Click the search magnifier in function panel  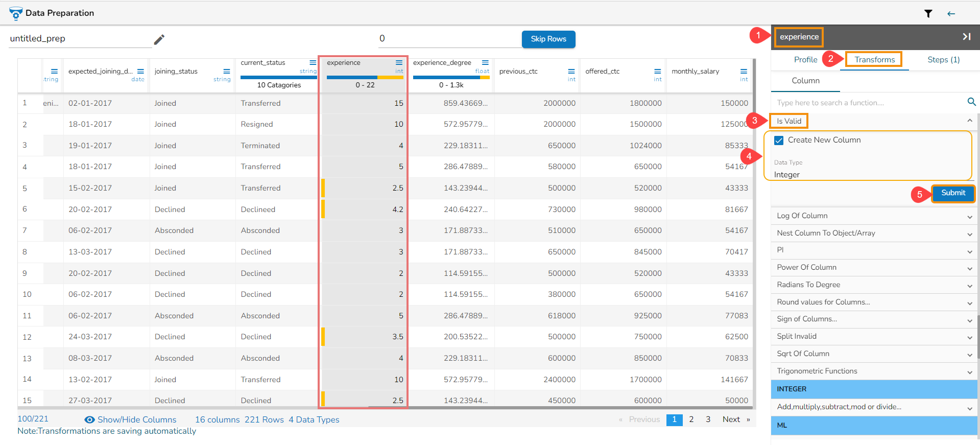(x=971, y=102)
